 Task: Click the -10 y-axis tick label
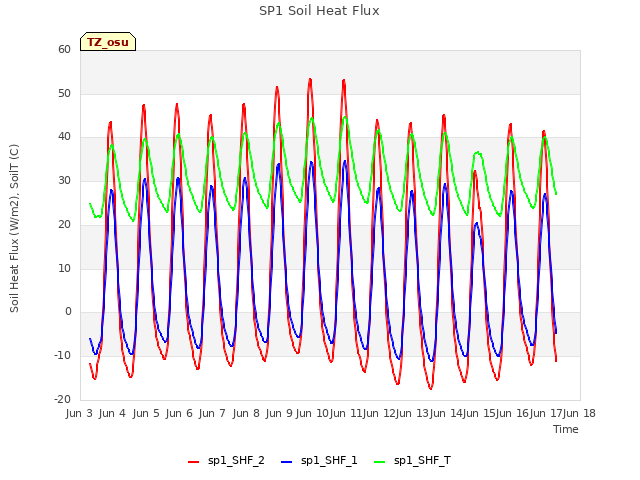pyautogui.click(x=62, y=356)
